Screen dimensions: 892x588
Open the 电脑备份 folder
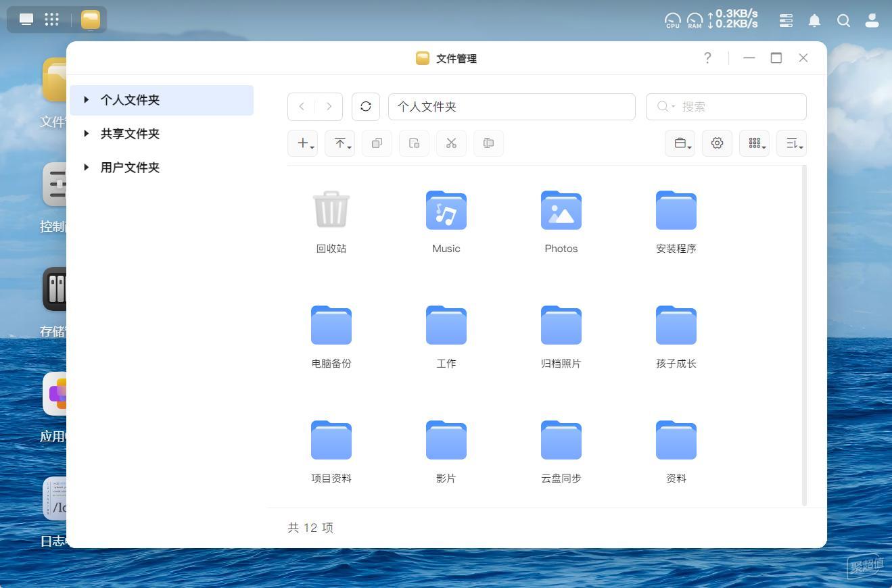(x=331, y=325)
